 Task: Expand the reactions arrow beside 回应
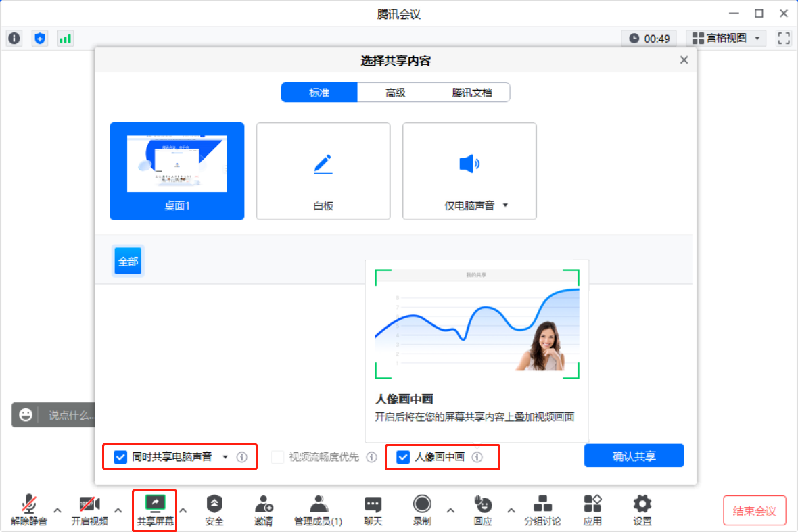[x=511, y=510]
